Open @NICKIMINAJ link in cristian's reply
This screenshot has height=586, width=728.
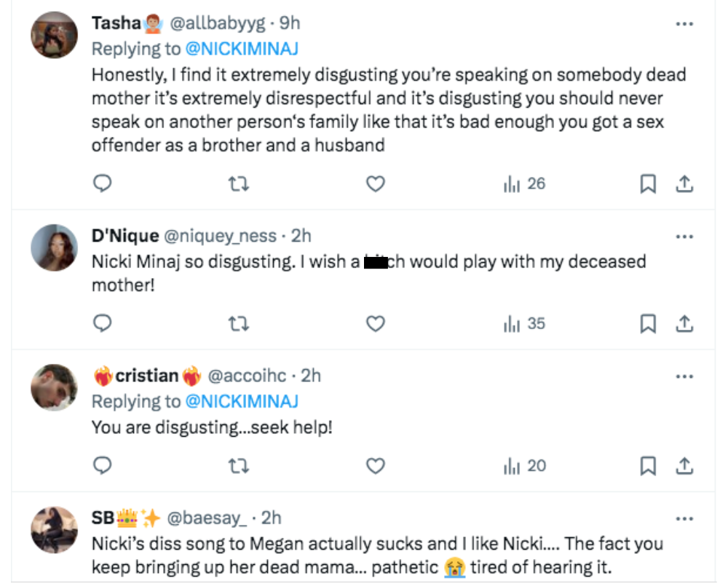coord(242,401)
